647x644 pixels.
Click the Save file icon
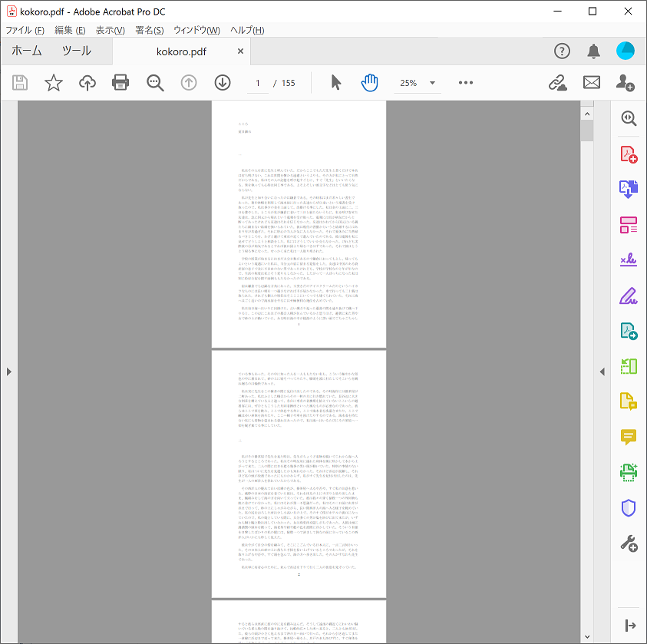[x=20, y=83]
